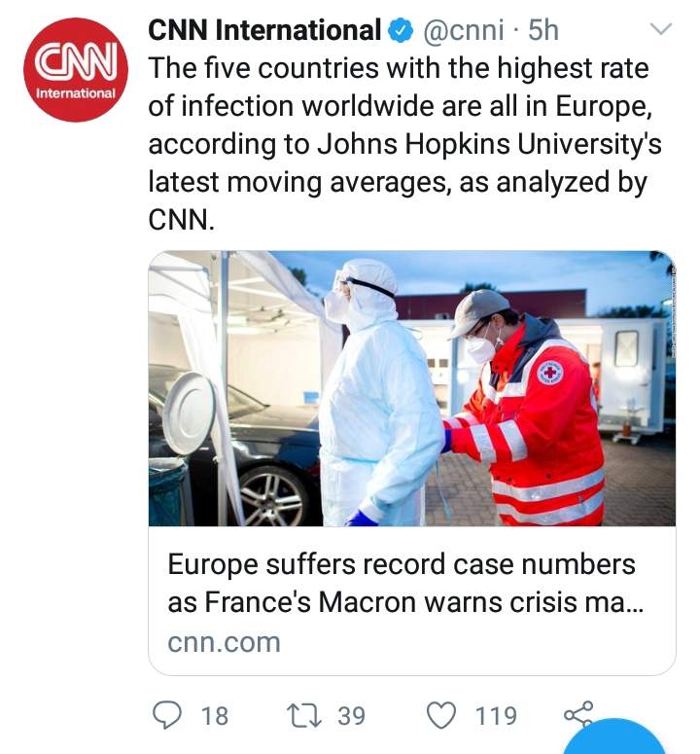700x754 pixels.
Task: Open the CNN International display name
Action: (264, 30)
